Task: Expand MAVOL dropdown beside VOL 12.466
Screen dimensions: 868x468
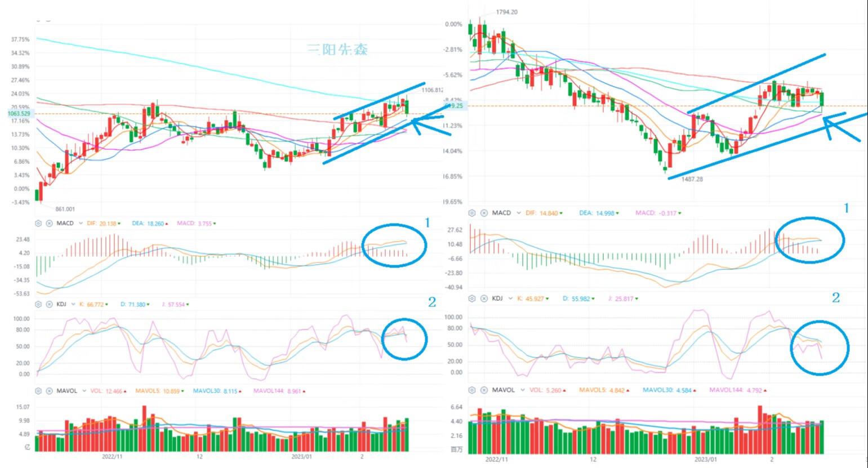Action: 84,391
